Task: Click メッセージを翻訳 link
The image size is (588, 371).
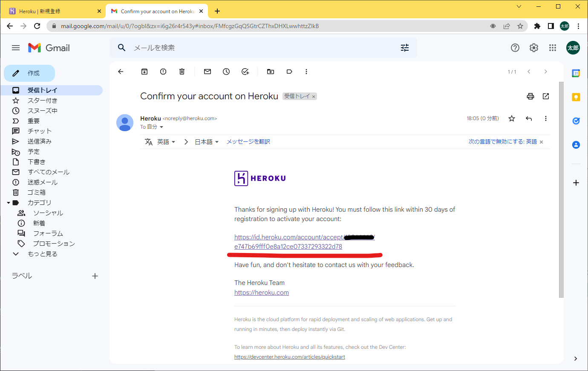Action: click(x=248, y=142)
